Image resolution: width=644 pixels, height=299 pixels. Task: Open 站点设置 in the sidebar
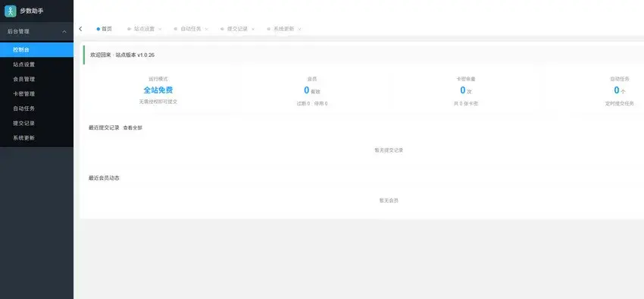point(36,65)
